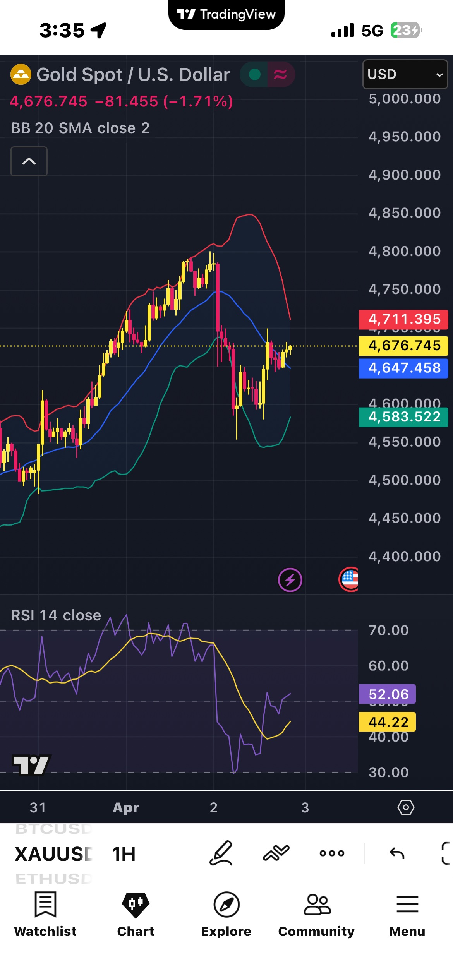Open chart settings hexagon icon
This screenshot has height=980, width=453.
(406, 807)
